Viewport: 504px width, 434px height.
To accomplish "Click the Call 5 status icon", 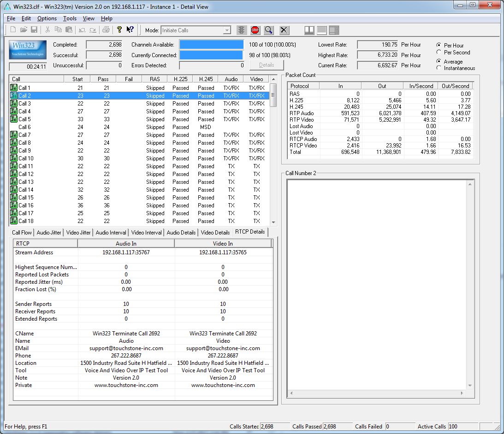I will pyautogui.click(x=13, y=119).
